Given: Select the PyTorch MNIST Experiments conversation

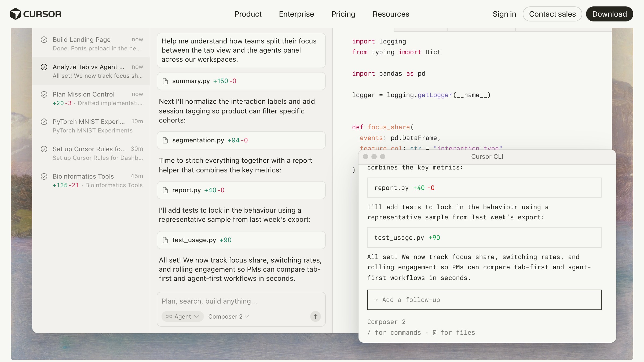Looking at the screenshot, I should 91,126.
